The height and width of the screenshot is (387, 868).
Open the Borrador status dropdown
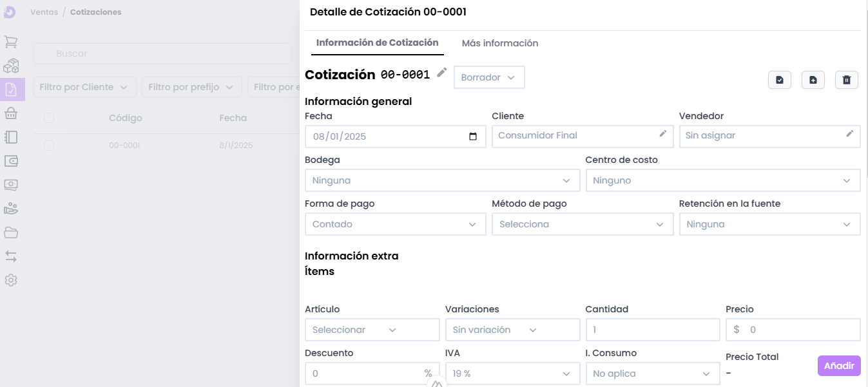pyautogui.click(x=489, y=77)
